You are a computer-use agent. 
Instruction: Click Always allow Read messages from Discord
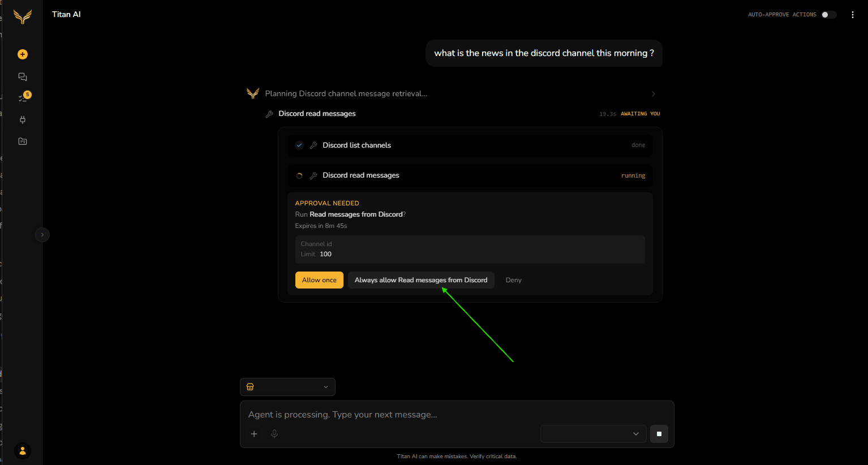click(421, 280)
